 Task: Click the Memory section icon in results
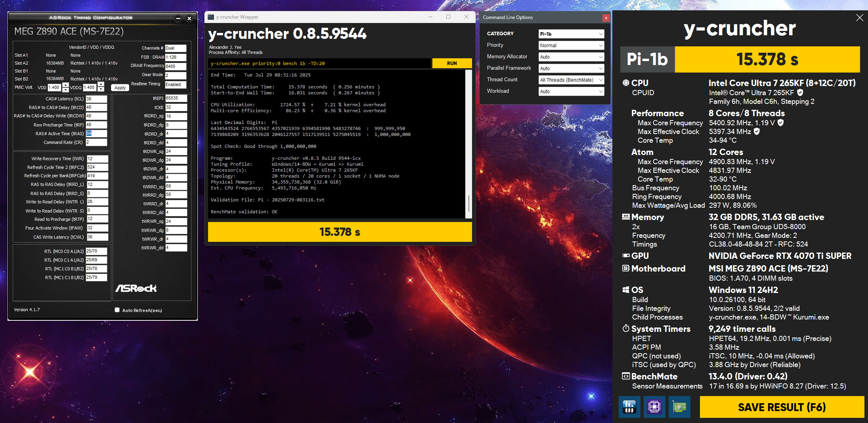click(x=626, y=217)
